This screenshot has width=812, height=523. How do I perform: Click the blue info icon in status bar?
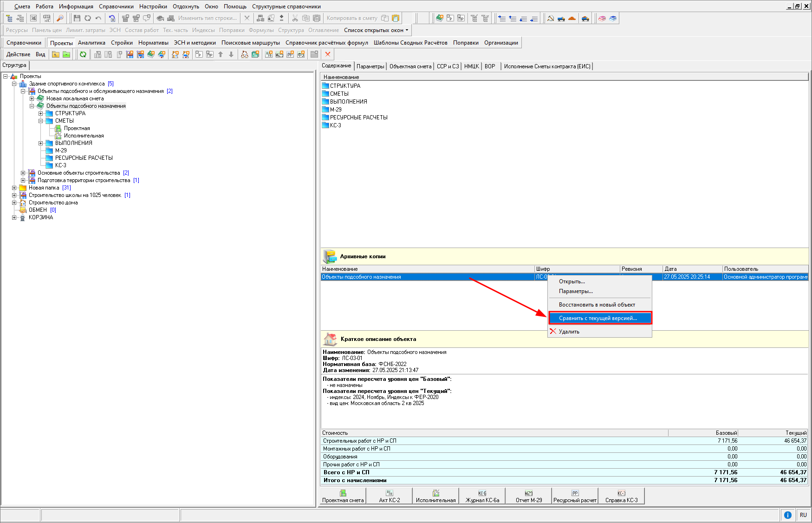pyautogui.click(x=788, y=515)
